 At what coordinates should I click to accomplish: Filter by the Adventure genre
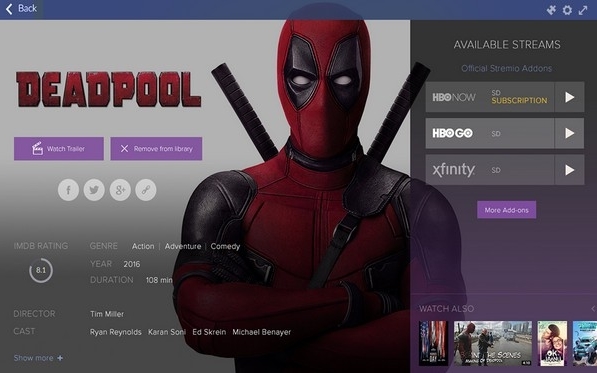point(183,246)
